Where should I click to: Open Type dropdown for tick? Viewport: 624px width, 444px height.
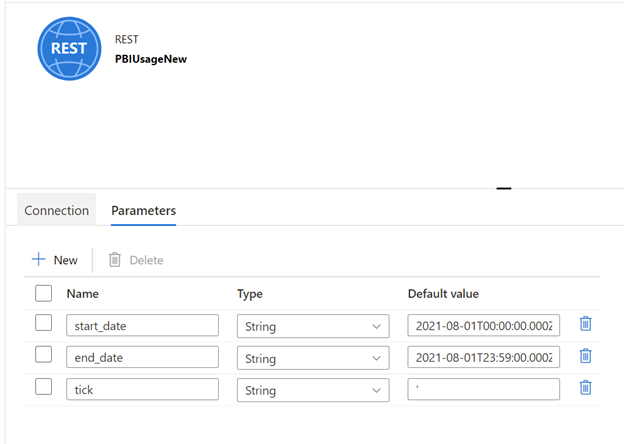(x=313, y=390)
